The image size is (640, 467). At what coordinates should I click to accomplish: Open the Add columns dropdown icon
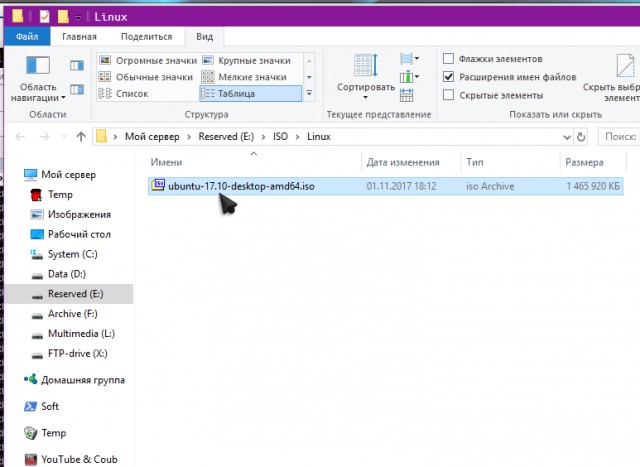(x=409, y=77)
